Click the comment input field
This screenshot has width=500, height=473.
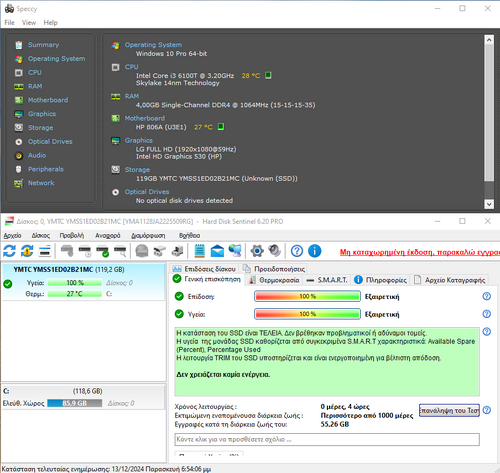point(327,439)
